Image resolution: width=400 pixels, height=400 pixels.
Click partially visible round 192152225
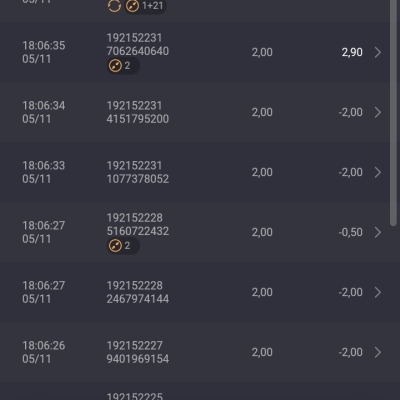tap(135, 396)
